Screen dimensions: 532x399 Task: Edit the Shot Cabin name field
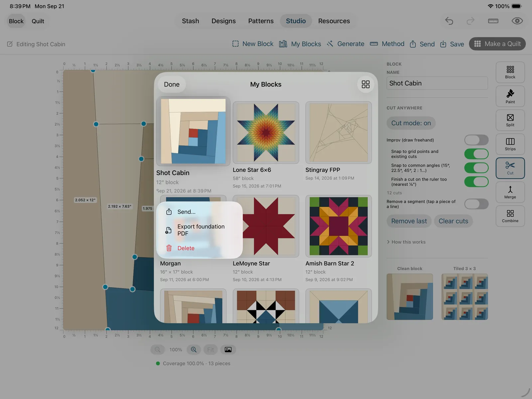tap(437, 83)
